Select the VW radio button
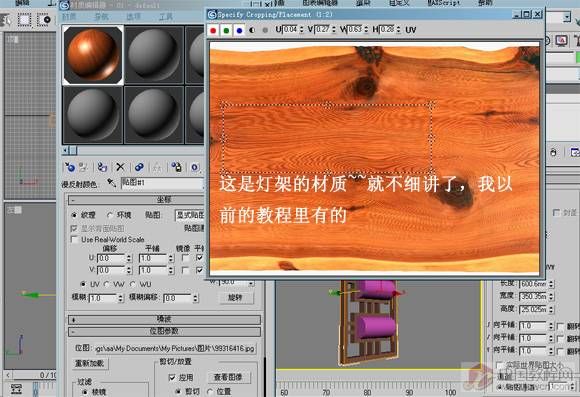 (x=107, y=284)
